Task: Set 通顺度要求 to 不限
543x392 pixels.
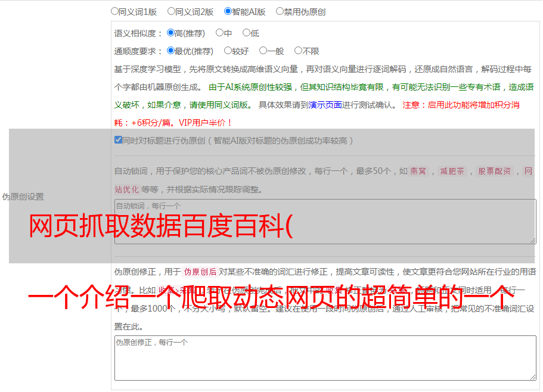Action: point(298,51)
